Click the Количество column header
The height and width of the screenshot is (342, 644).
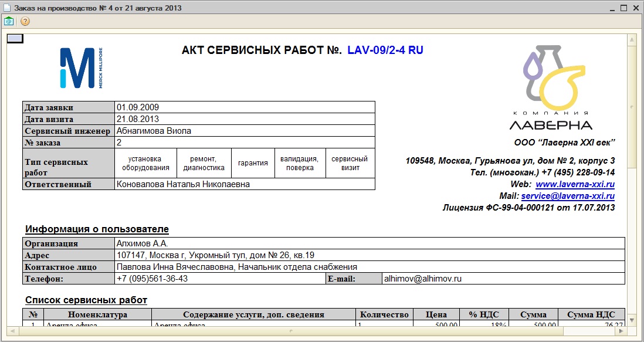384,315
